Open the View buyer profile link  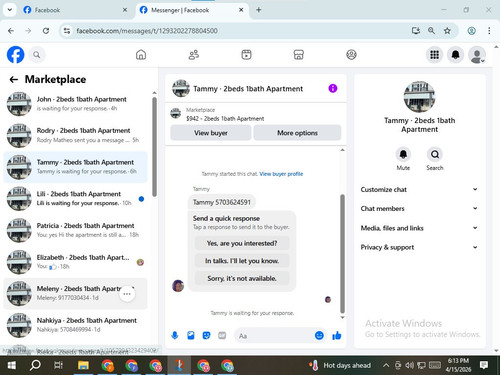coord(281,174)
